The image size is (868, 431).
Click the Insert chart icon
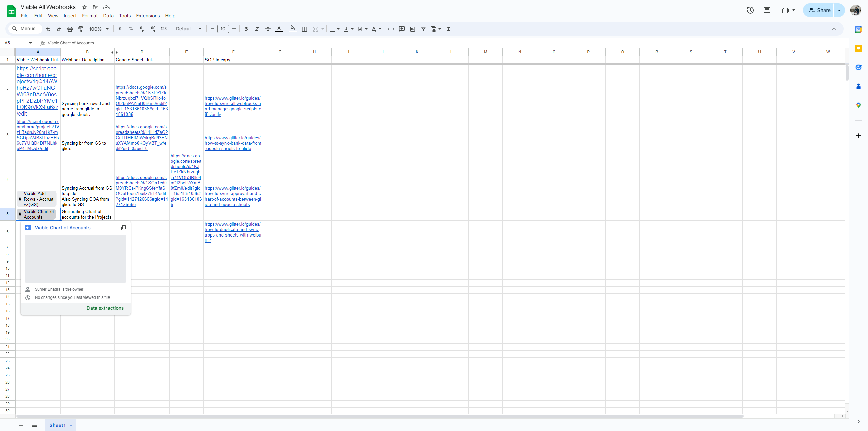click(x=413, y=29)
